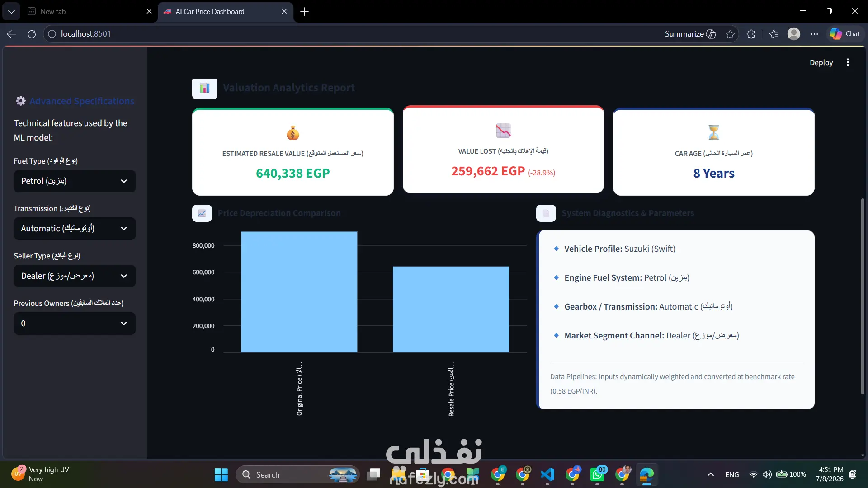Image resolution: width=868 pixels, height=488 pixels.
Task: Open Microsoft Edge from the taskbar
Action: point(647,475)
